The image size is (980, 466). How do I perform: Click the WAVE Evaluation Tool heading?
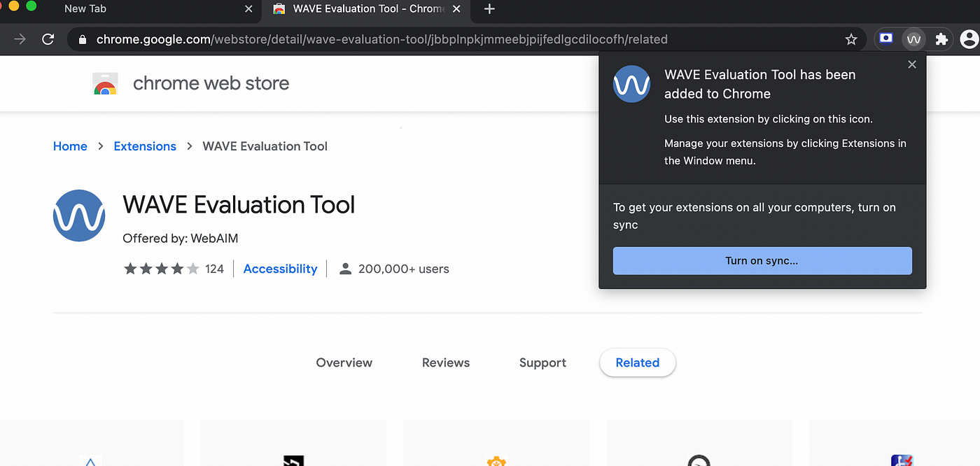239,205
